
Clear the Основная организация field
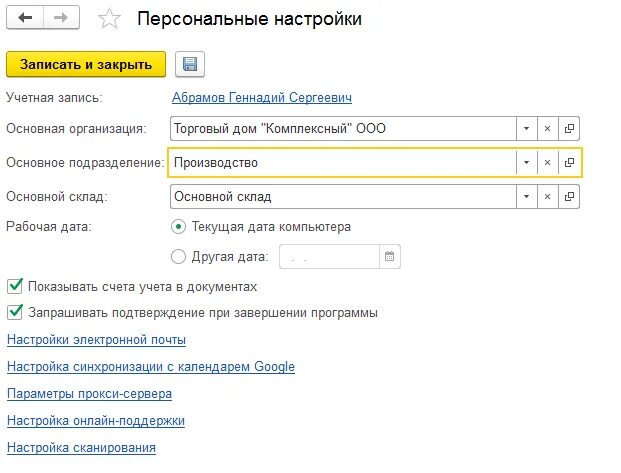coord(547,128)
